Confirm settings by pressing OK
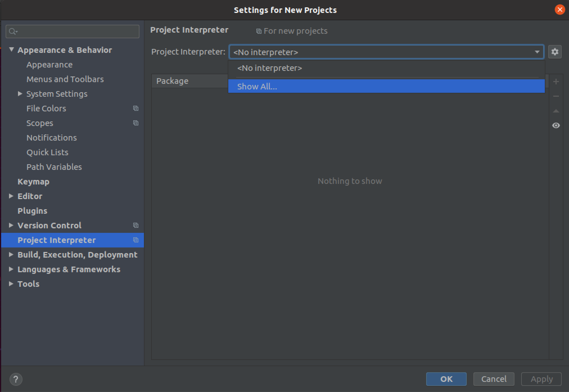 tap(446, 379)
